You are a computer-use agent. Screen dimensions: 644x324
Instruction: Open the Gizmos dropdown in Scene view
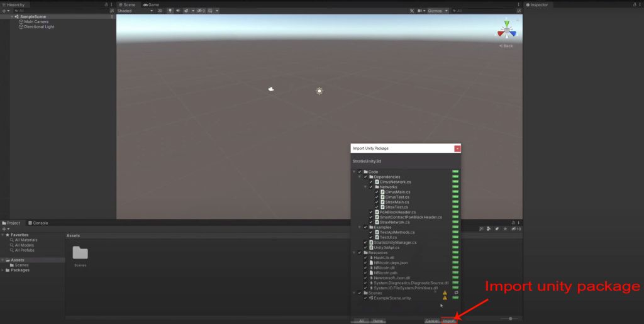tap(438, 11)
